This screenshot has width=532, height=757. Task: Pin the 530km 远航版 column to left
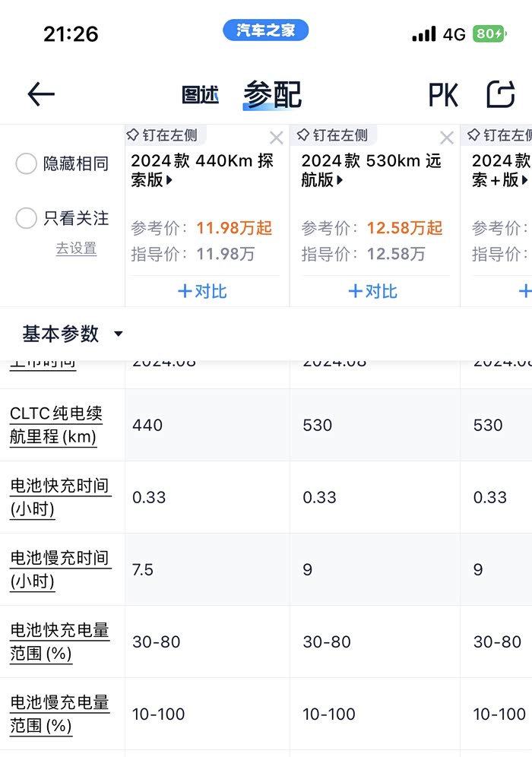point(332,135)
